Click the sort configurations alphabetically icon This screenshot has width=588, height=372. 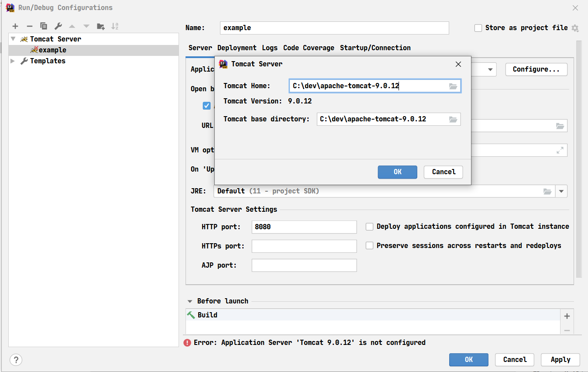coord(115,26)
